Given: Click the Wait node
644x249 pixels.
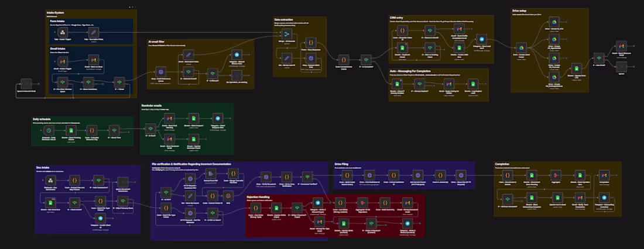Looking at the screenshot, I should pos(228,195).
